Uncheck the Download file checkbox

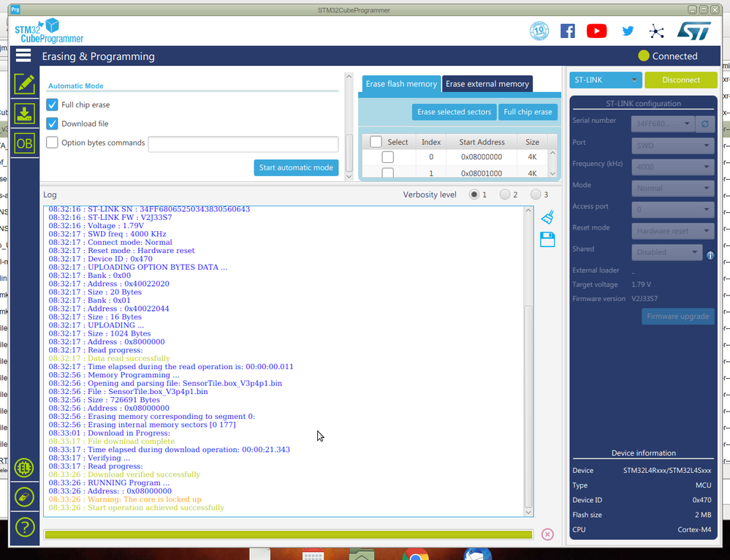52,124
